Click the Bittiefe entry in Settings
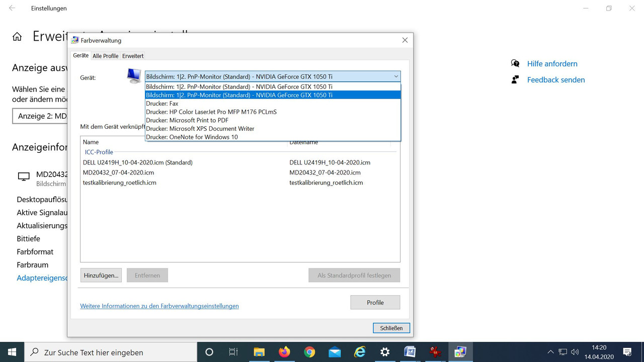This screenshot has height=362, width=644. (x=28, y=238)
